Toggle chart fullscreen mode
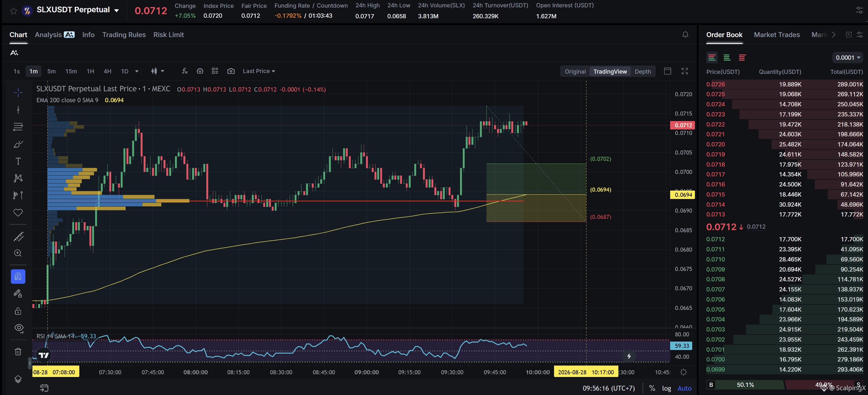 coord(685,71)
